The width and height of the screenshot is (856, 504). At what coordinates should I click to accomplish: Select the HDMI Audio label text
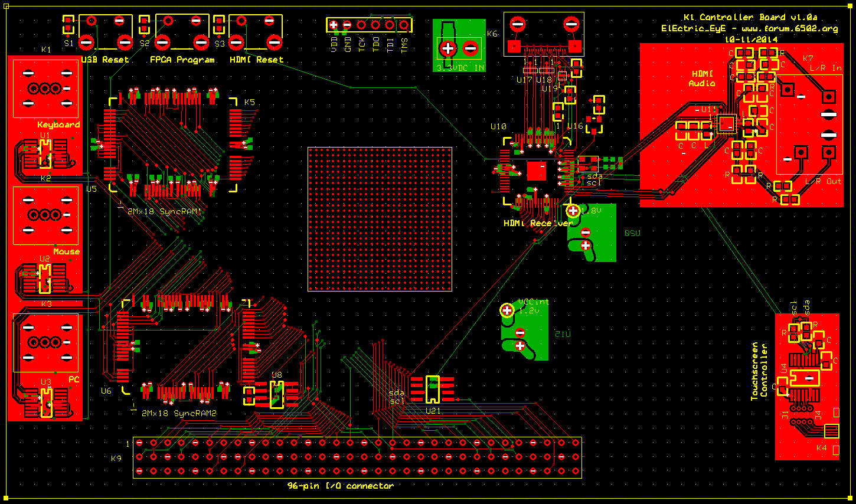tap(702, 78)
